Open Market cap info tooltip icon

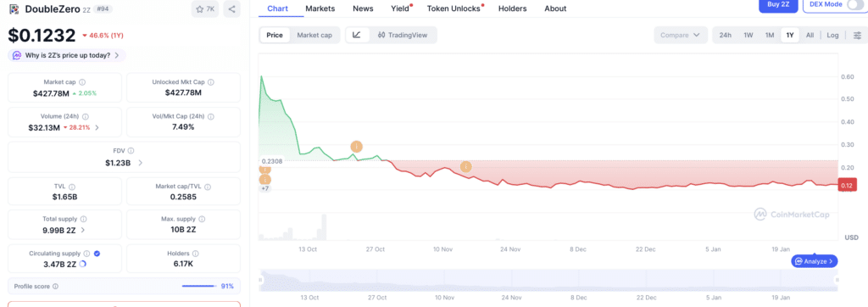[82, 82]
